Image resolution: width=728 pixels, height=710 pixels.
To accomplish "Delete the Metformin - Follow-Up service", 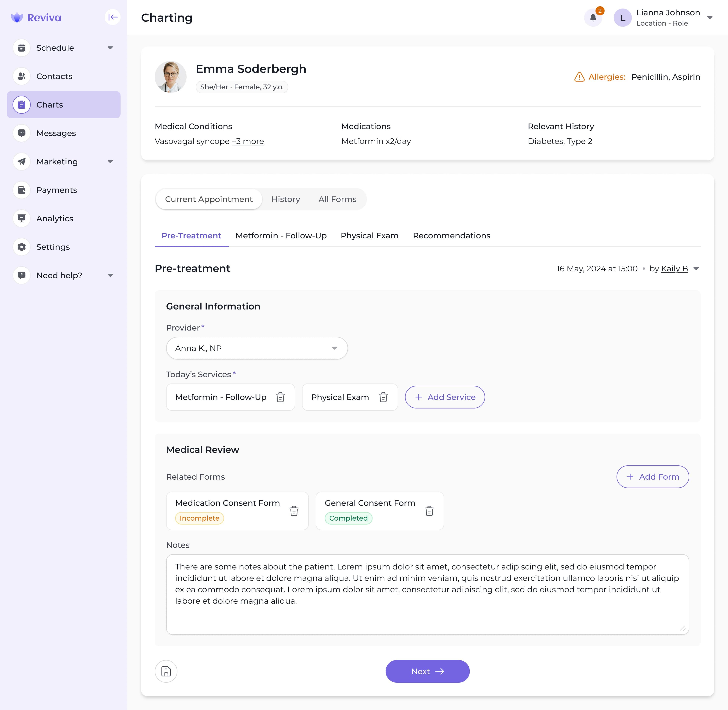I will 280,397.
